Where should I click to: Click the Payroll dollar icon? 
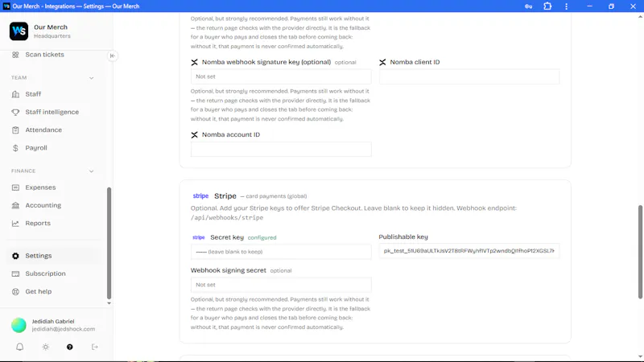click(15, 148)
